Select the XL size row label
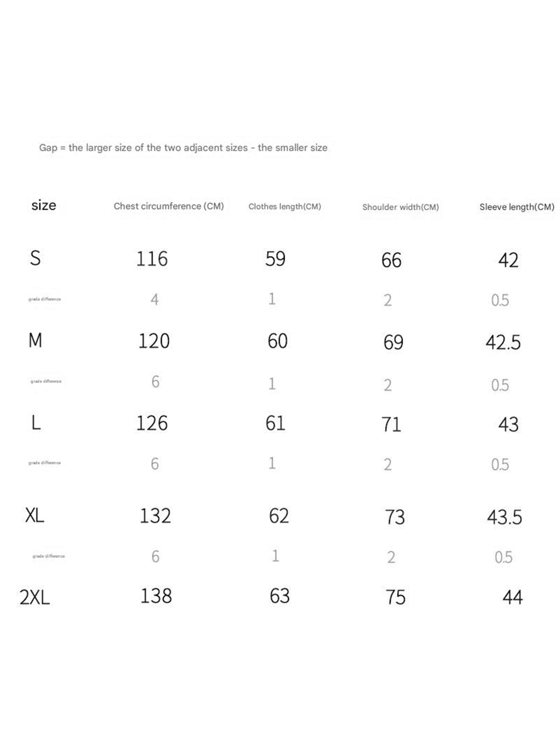 pos(35,515)
